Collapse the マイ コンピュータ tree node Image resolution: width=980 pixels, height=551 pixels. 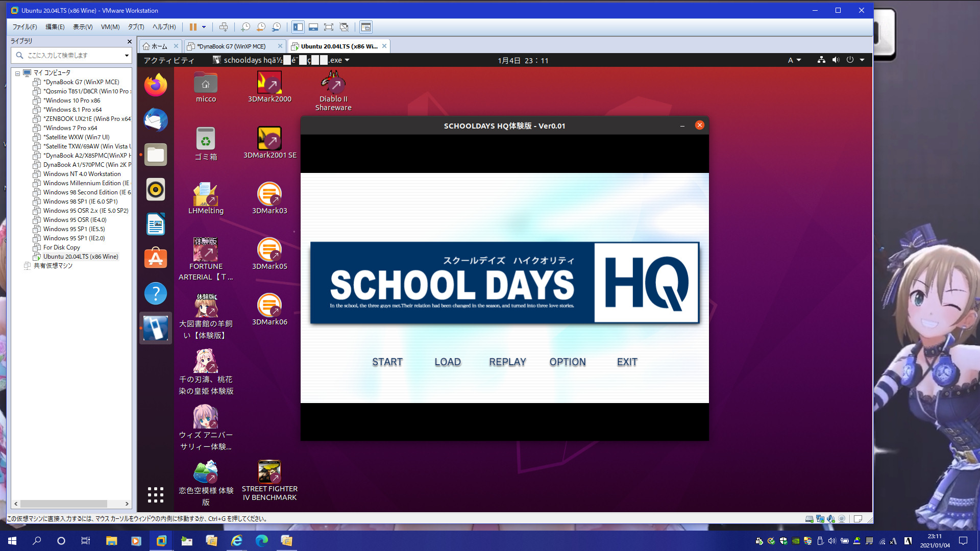(17, 73)
